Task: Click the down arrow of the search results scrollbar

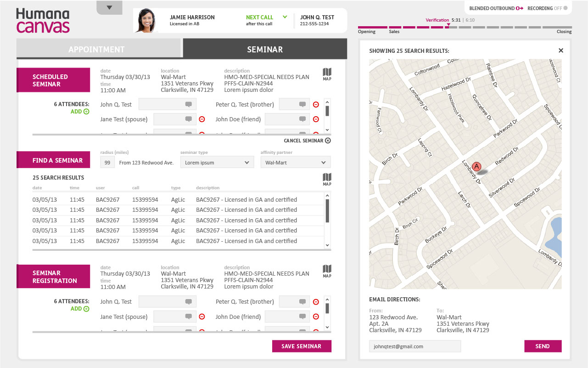Action: 327,245
